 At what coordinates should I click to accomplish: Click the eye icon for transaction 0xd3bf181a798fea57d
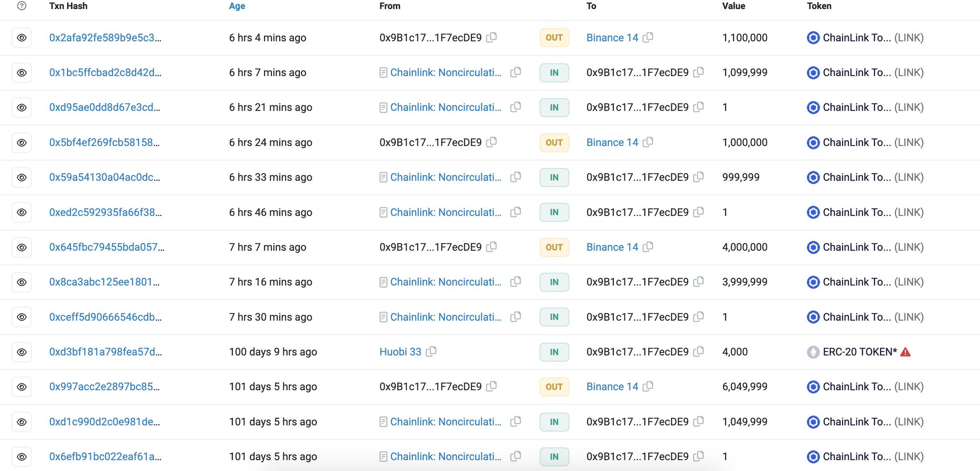(x=22, y=352)
